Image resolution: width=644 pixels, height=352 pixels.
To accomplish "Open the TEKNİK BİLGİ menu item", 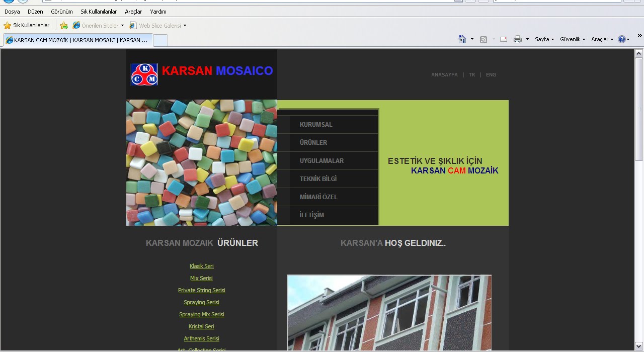I will 328,179.
